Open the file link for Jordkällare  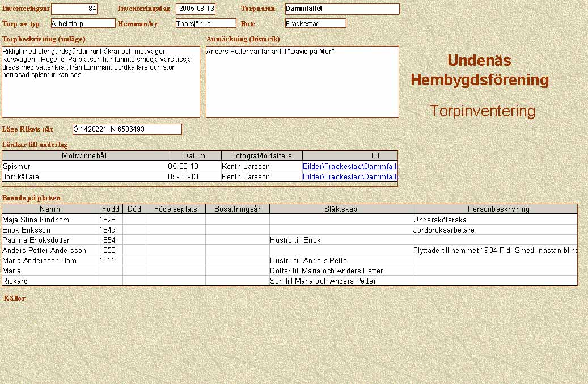pyautogui.click(x=350, y=177)
